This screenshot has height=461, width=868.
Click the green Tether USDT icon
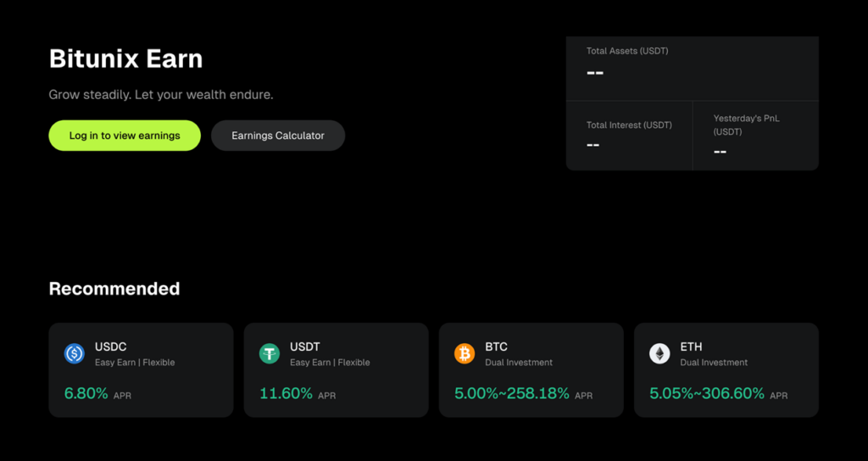270,353
